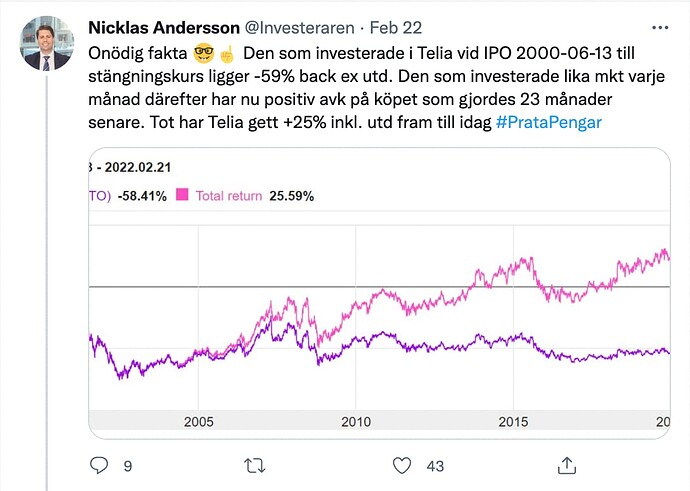Click the 2005 label on chart axis

click(x=199, y=421)
